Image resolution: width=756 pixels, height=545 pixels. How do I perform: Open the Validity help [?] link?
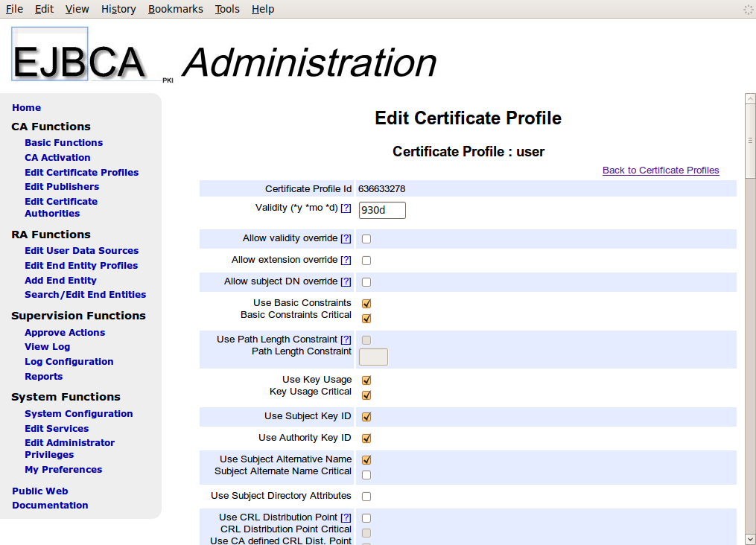click(346, 208)
